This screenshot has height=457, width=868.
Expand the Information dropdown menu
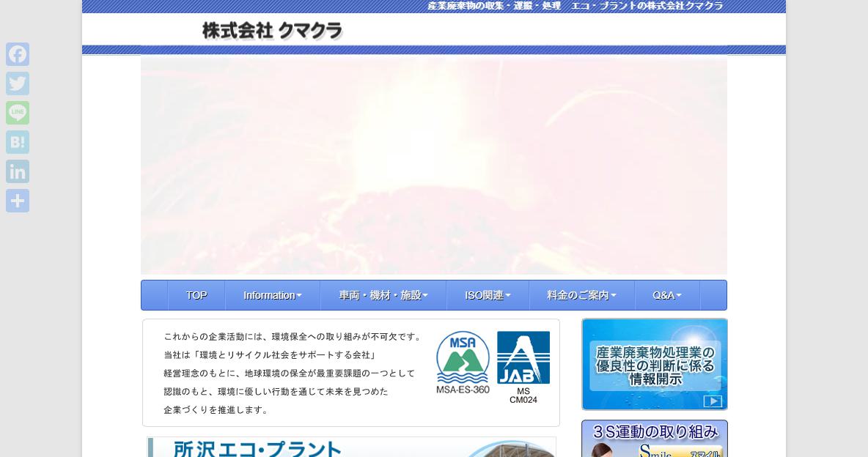point(273,295)
